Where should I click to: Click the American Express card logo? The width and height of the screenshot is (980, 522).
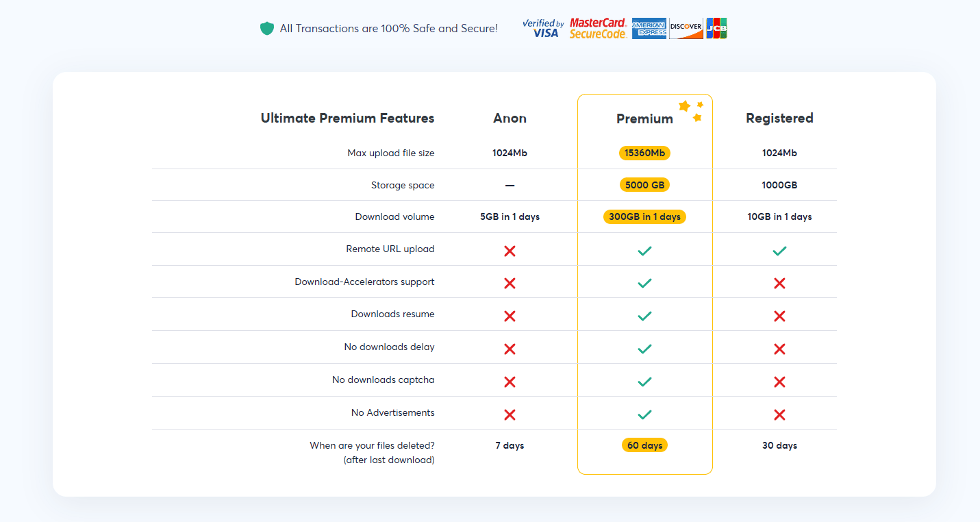tap(649, 28)
